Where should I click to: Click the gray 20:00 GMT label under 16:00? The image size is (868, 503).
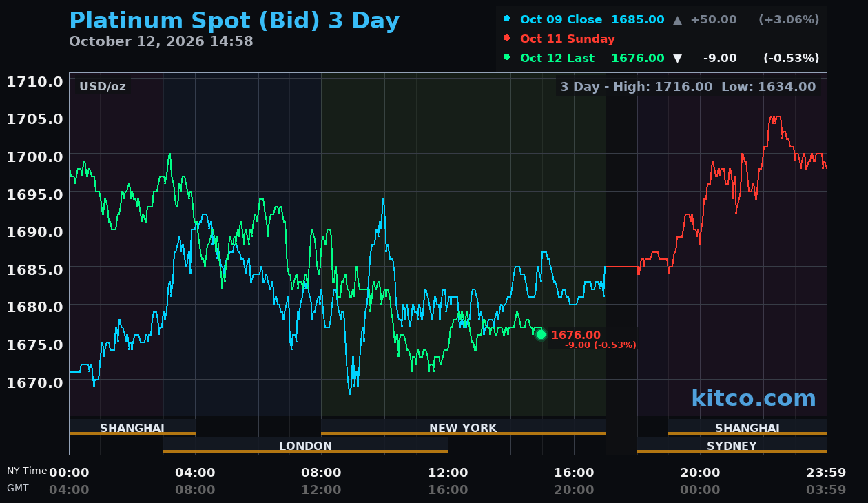574,490
